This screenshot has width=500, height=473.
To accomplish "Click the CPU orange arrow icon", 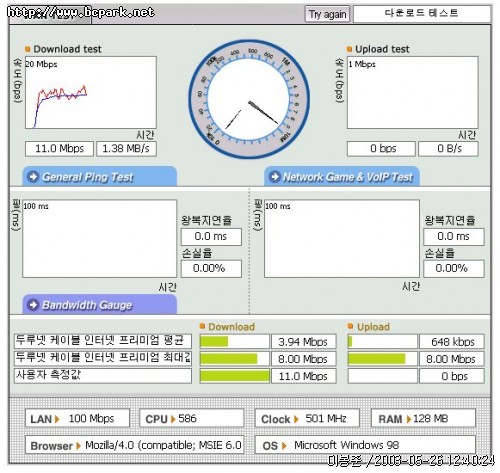I will point(173,419).
